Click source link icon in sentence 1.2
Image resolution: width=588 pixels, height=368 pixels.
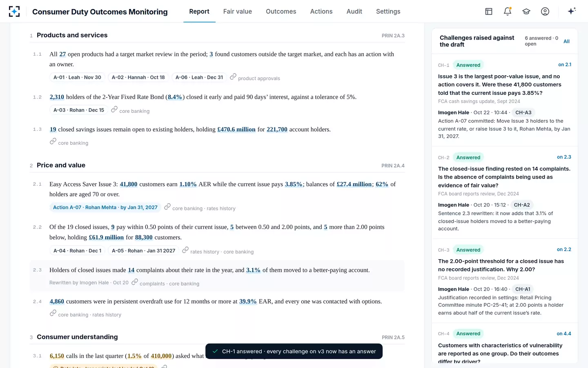pos(114,110)
